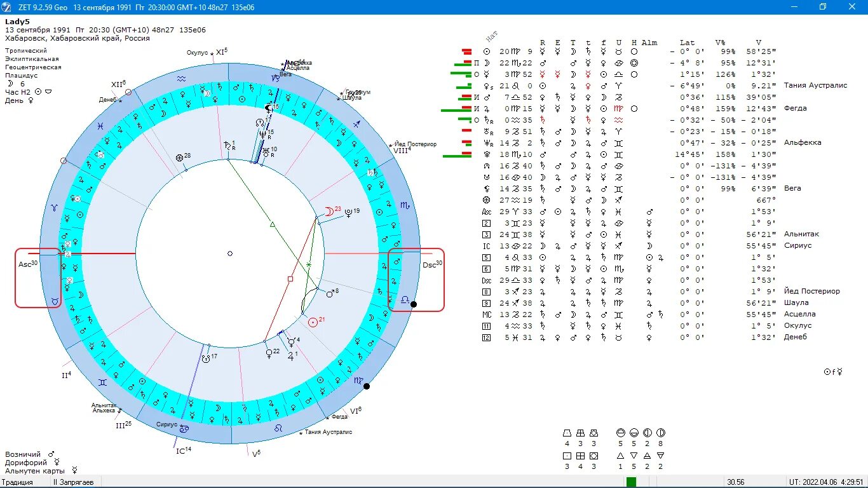Click the Mercury glyph in the chart wheel

pos(291,342)
